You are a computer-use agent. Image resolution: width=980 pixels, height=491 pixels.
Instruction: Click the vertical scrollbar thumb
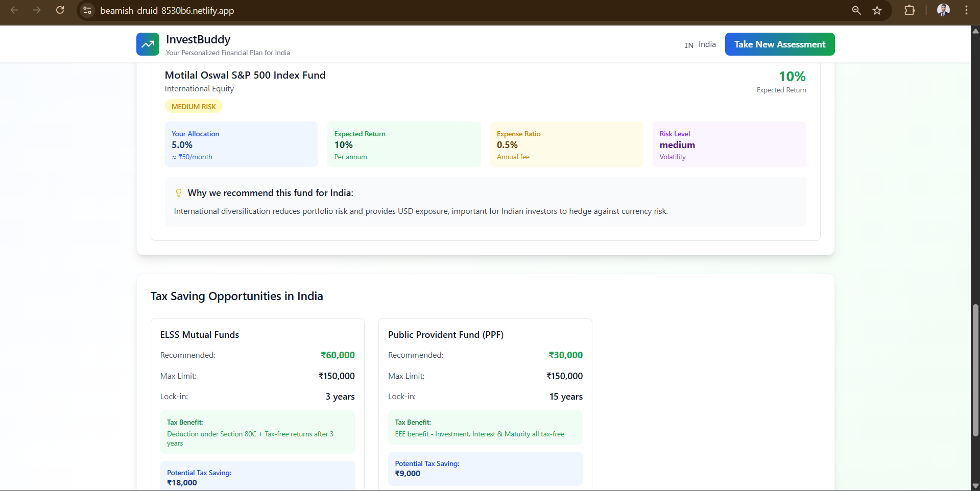coord(975,370)
